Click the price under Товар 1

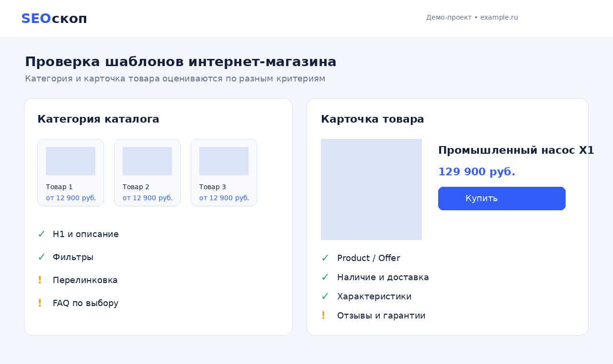(71, 198)
